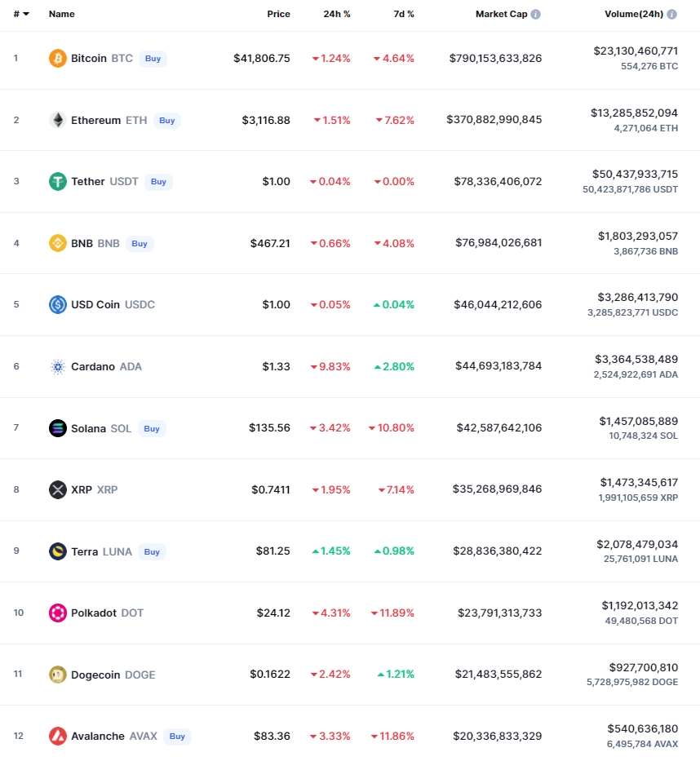Click the Polkadot pink logo icon
This screenshot has height=761, width=700.
[x=58, y=613]
